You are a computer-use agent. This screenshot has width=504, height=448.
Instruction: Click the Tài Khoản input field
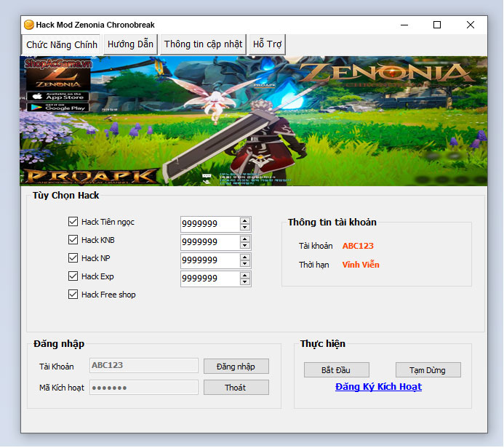[144, 366]
